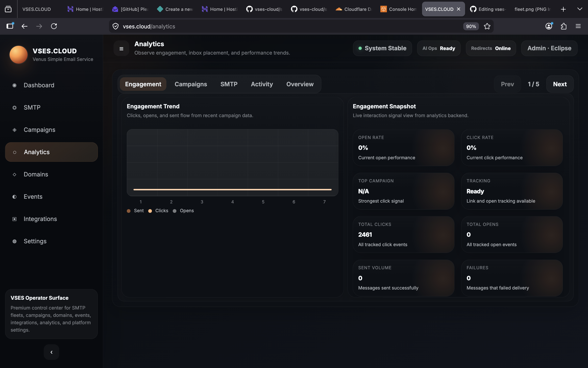Open the Dashboard sidebar icon
Viewport: 588px width, 368px height.
(14, 85)
